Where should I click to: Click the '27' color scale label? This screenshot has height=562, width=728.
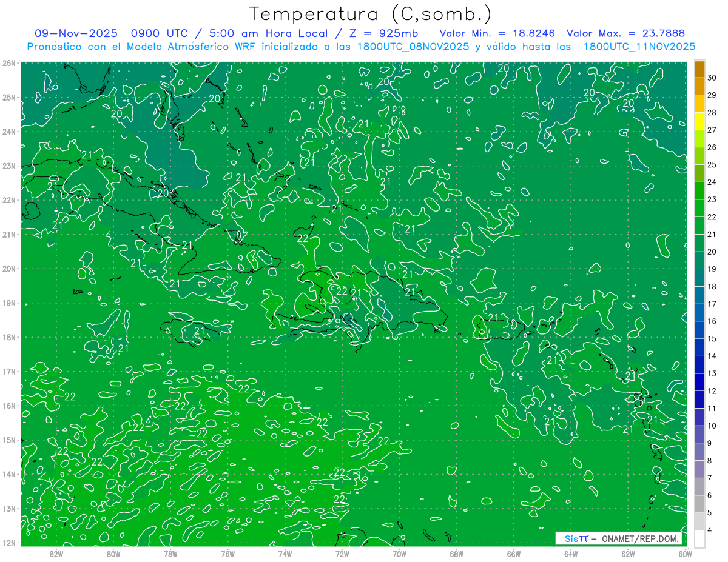[712, 130]
